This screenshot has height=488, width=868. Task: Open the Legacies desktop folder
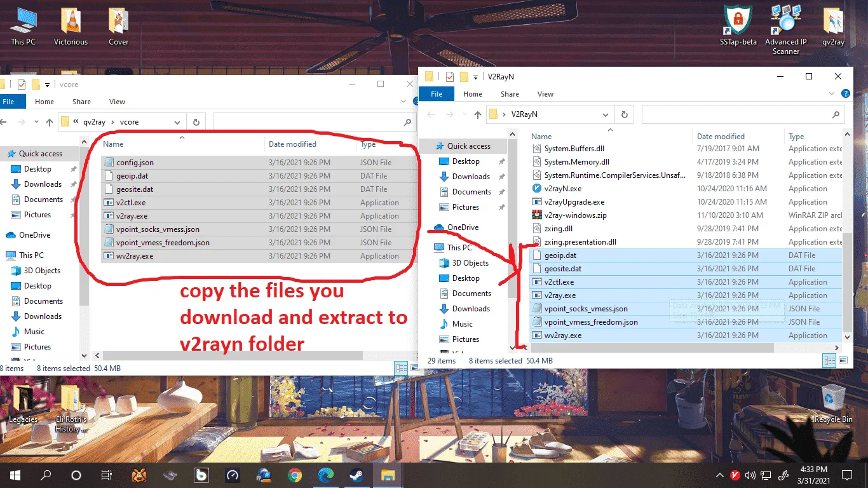(23, 404)
